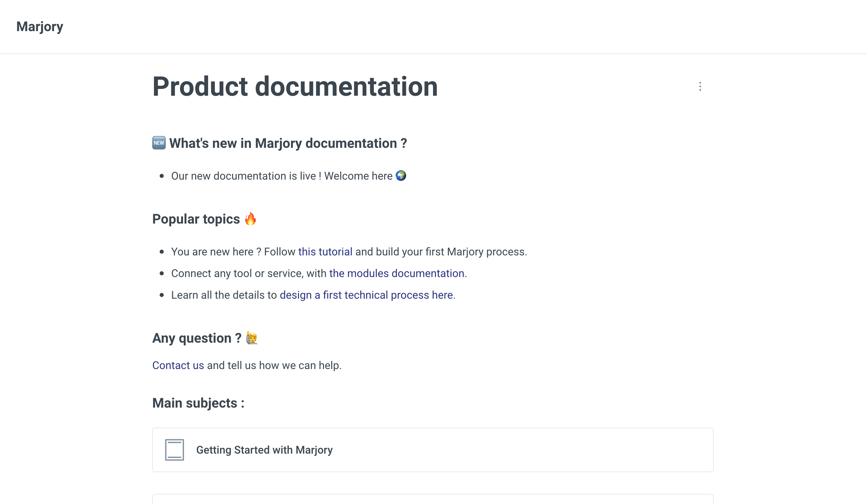
Task: Click the NEW badge emoji icon
Action: [159, 143]
